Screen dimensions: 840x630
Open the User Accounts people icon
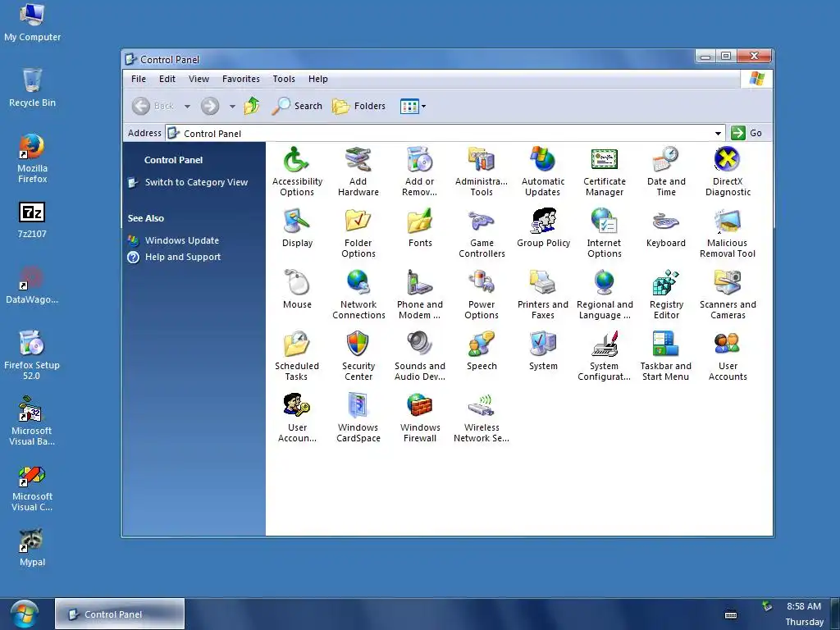pyautogui.click(x=728, y=356)
